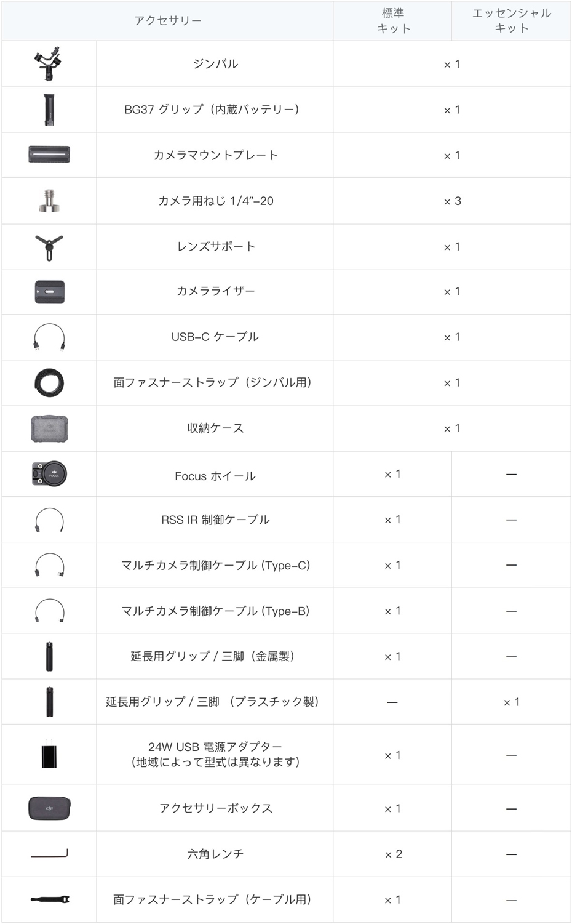Click the 24W USB power adapter image
This screenshot has height=924, width=572.
[x=49, y=755]
